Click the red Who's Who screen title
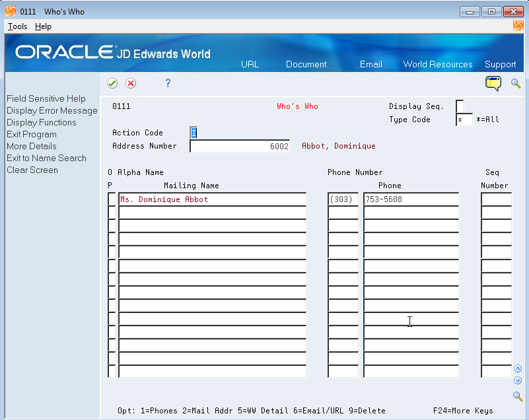This screenshot has height=420, width=529. pos(297,106)
